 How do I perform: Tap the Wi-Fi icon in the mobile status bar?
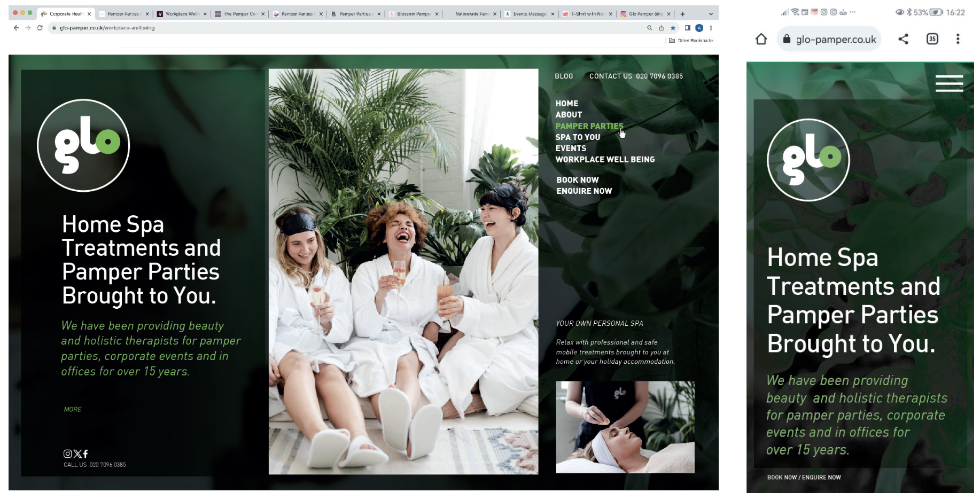tap(795, 12)
